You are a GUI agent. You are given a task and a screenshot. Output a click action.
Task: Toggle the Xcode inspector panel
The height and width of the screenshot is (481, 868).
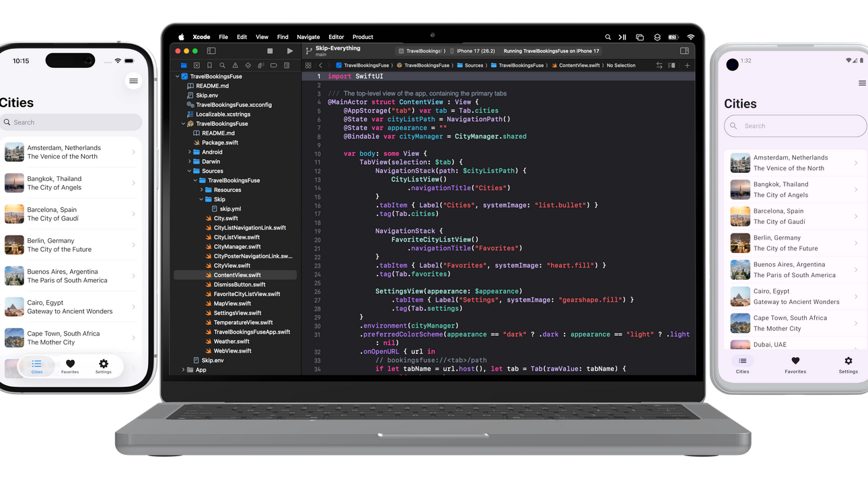[x=684, y=51]
